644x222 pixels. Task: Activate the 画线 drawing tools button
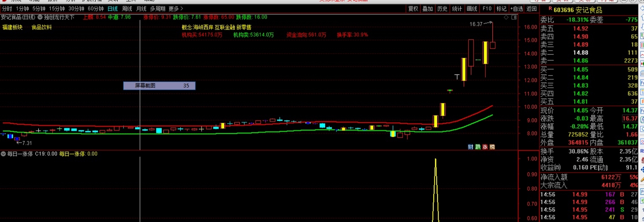coord(472,8)
